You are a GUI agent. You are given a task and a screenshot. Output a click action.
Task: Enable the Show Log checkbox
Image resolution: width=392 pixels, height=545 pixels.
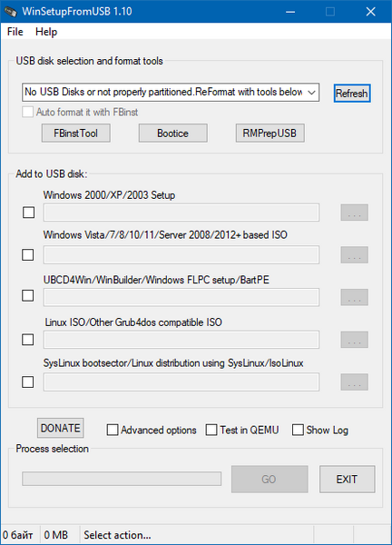pyautogui.click(x=298, y=430)
